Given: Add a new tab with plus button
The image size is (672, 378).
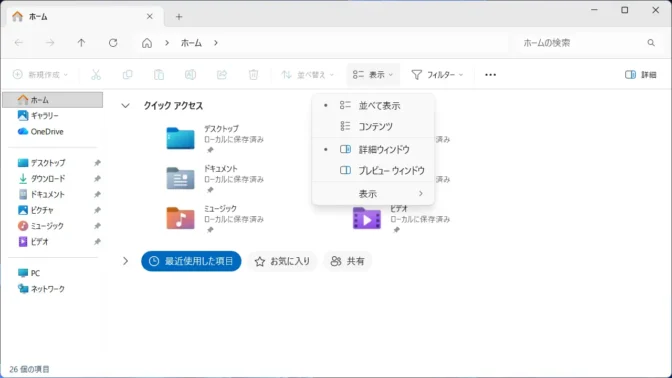Looking at the screenshot, I should point(179,17).
